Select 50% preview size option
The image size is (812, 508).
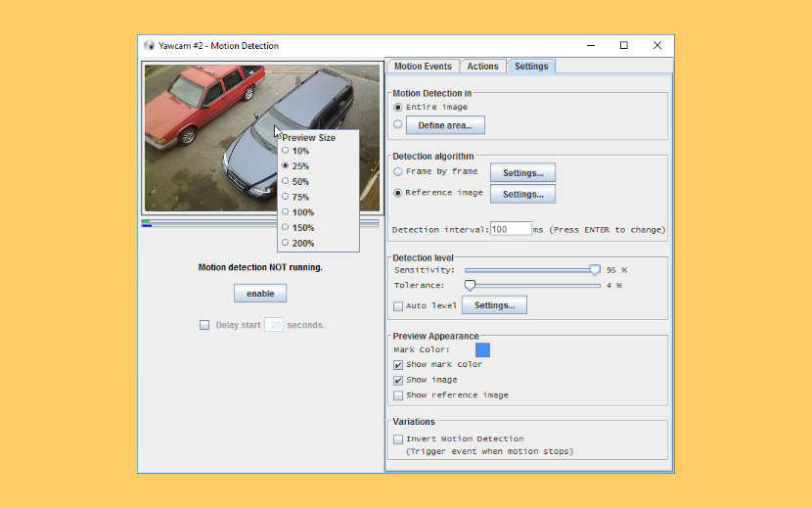tap(300, 182)
